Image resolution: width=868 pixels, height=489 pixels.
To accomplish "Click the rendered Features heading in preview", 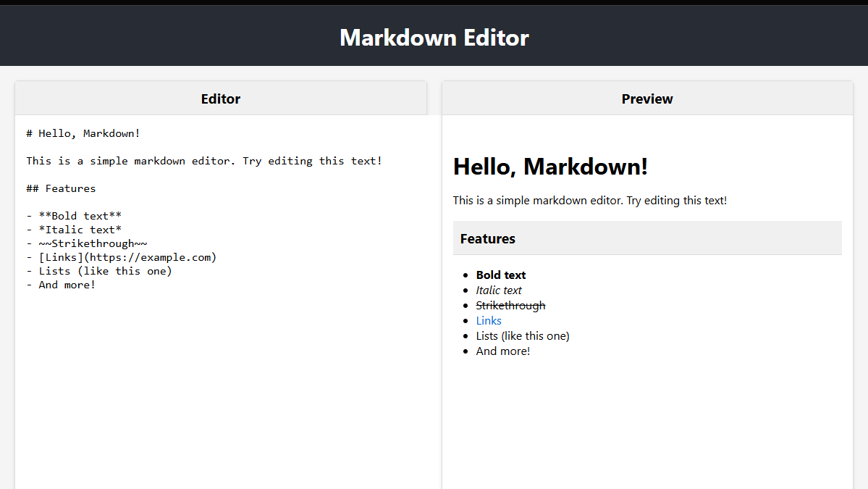I will tap(488, 238).
